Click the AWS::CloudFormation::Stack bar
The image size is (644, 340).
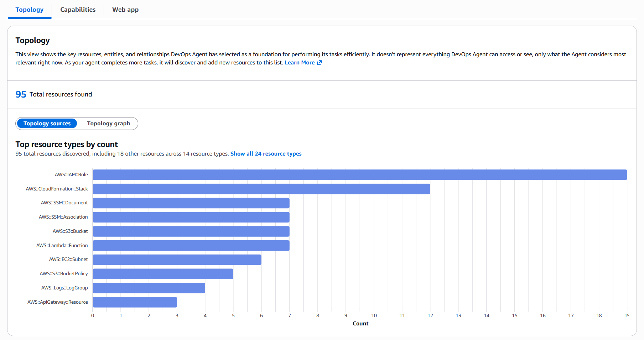click(261, 189)
